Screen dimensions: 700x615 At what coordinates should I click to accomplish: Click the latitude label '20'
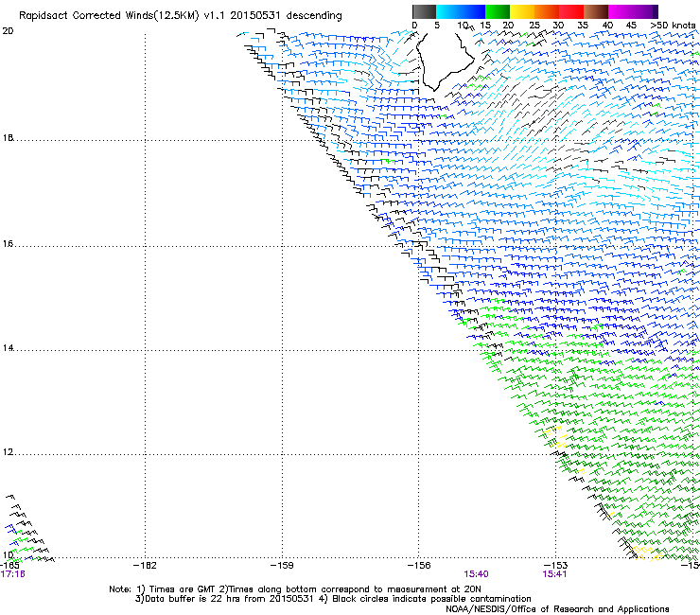8,31
